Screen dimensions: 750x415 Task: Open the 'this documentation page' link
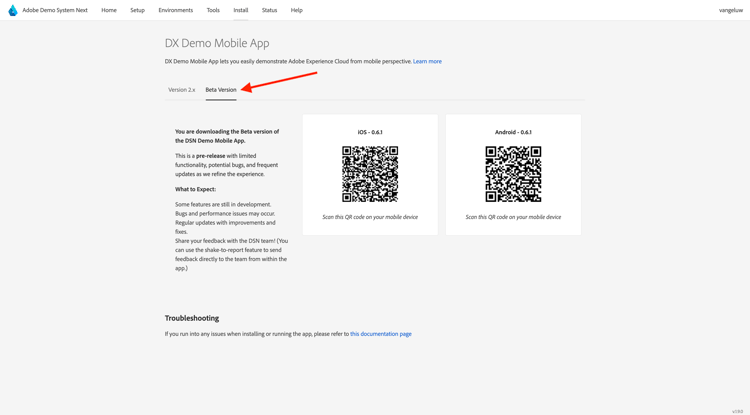(x=381, y=334)
